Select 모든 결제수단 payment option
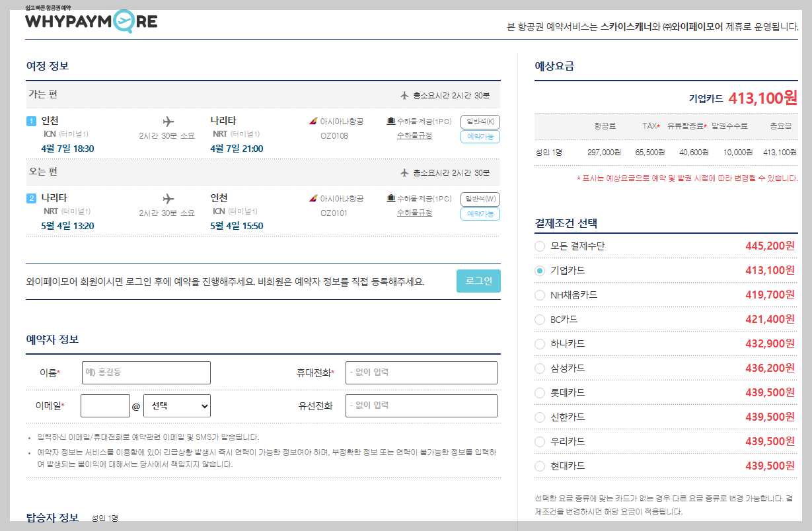 (x=540, y=246)
